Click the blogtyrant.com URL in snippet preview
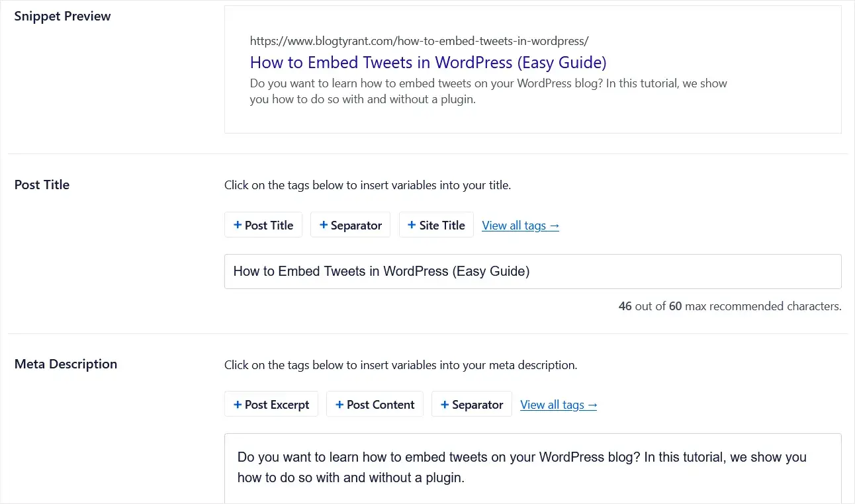855x504 pixels. click(419, 41)
